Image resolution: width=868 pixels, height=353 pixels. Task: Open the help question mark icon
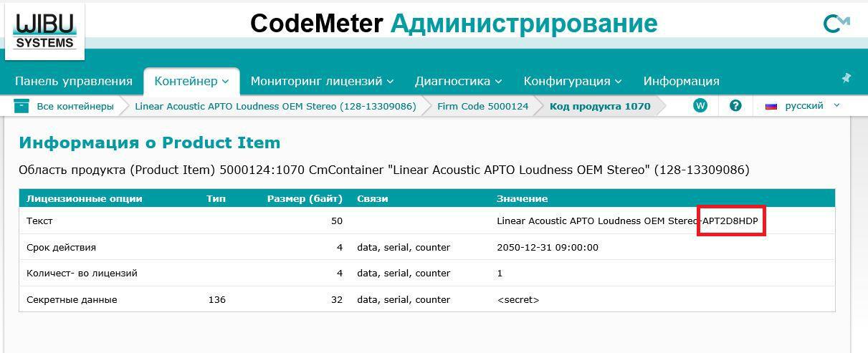pyautogui.click(x=735, y=106)
